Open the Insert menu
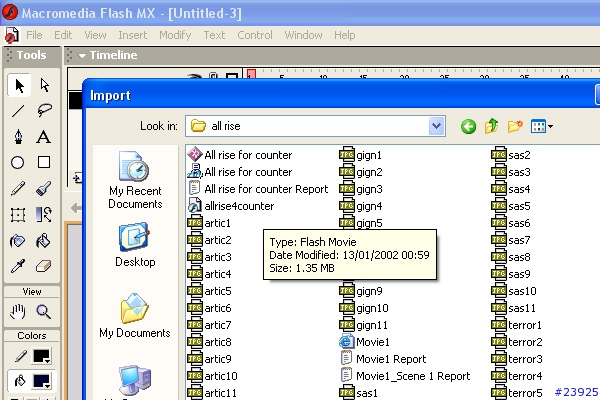Image resolution: width=600 pixels, height=400 pixels. (x=132, y=35)
